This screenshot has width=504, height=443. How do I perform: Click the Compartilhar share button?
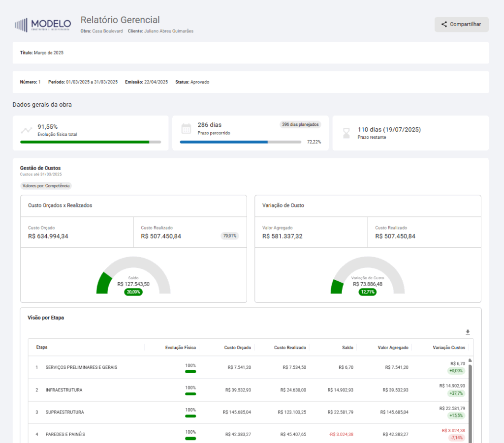point(461,24)
